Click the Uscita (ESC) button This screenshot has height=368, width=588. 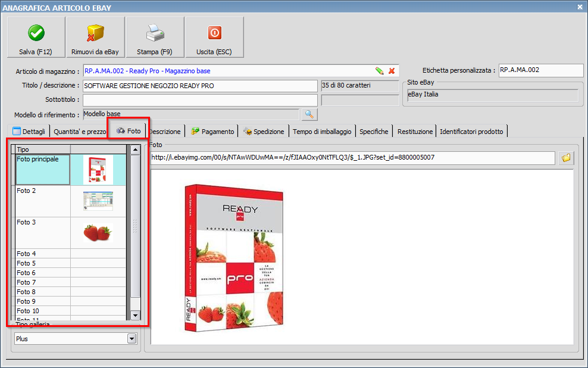214,37
